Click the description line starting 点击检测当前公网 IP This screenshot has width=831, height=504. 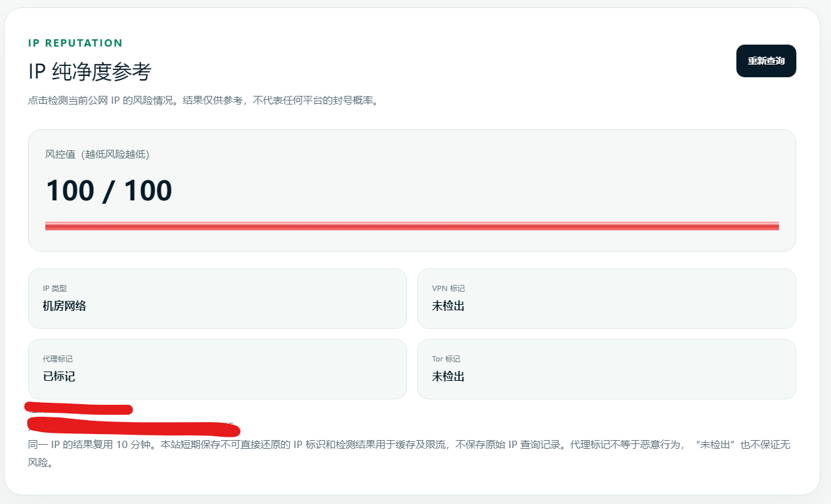(203, 101)
